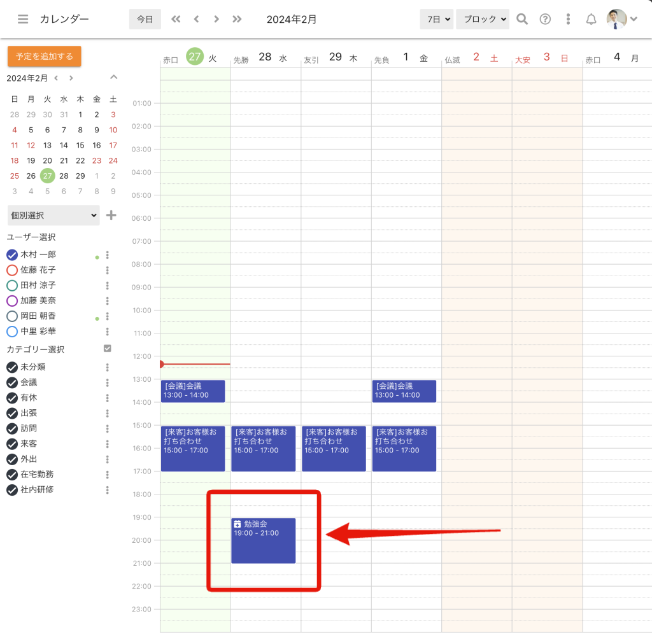Open the 勉強会 19:00 - 21:00 event
This screenshot has height=644, width=652.
click(x=263, y=540)
